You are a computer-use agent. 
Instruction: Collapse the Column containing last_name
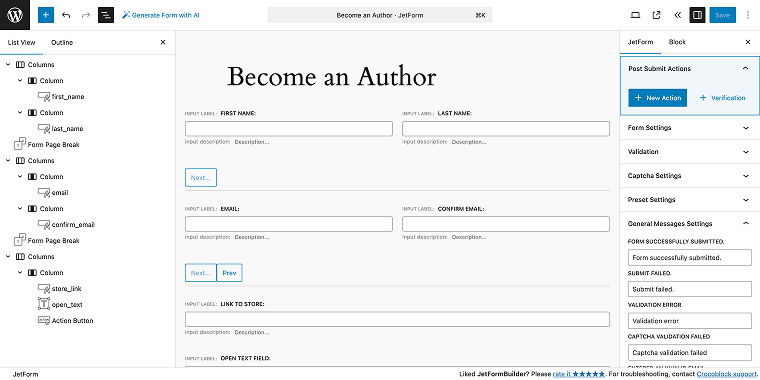[20, 112]
